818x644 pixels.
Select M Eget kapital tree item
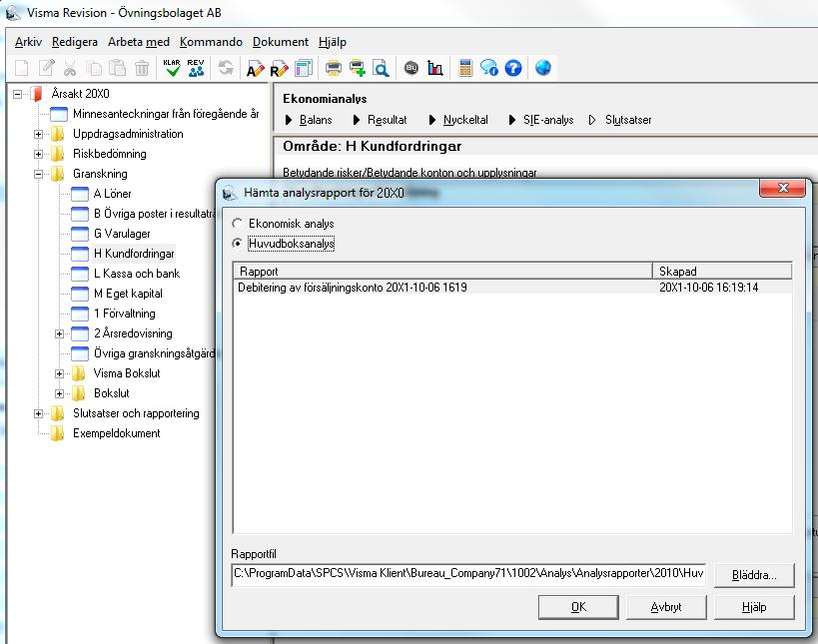tap(128, 294)
